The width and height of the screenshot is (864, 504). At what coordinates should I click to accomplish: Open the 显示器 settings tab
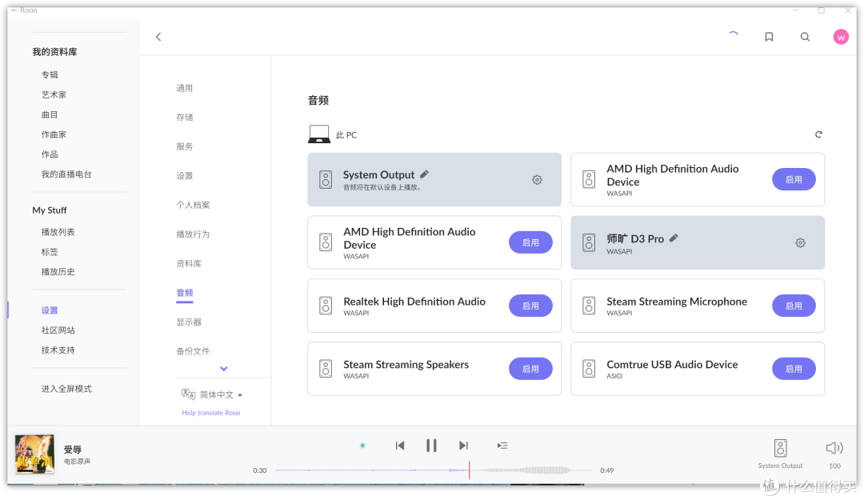point(189,322)
